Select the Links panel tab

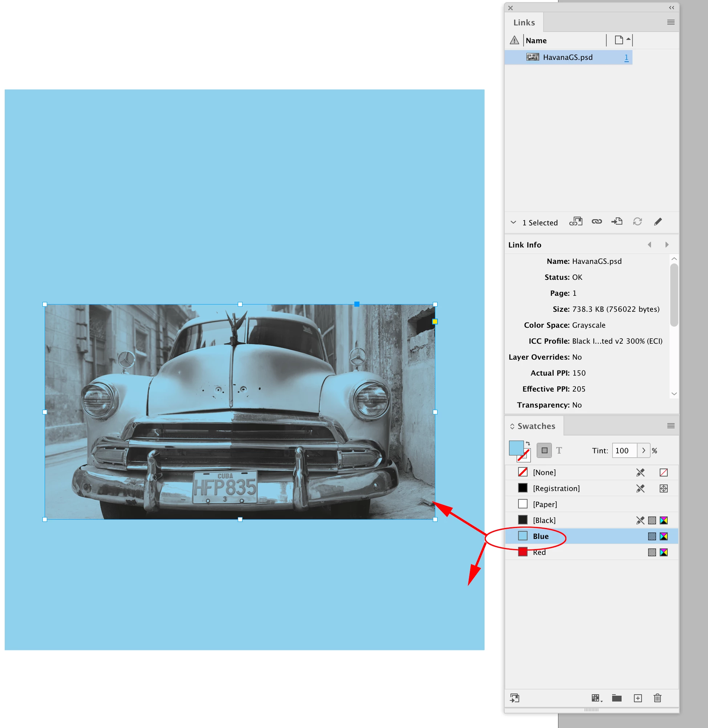524,23
